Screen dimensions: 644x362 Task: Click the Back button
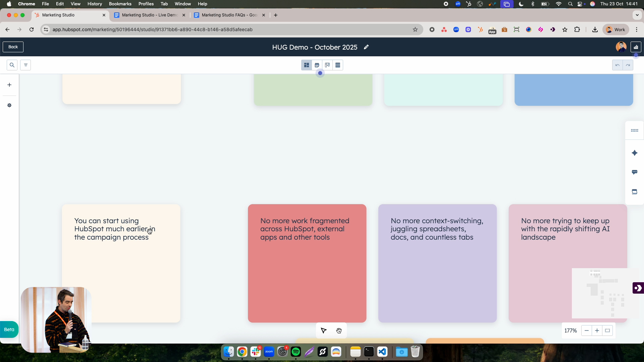pos(13,47)
